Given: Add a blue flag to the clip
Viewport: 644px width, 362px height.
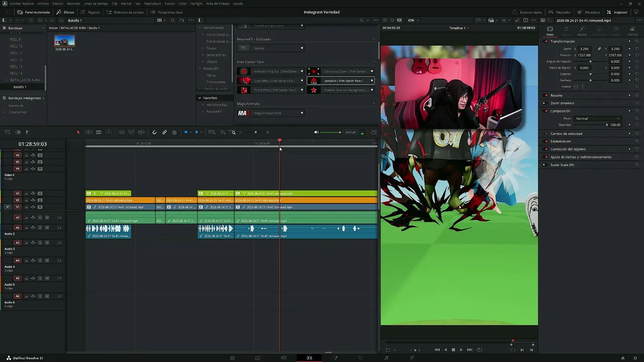Looking at the screenshot, I should (x=186, y=132).
